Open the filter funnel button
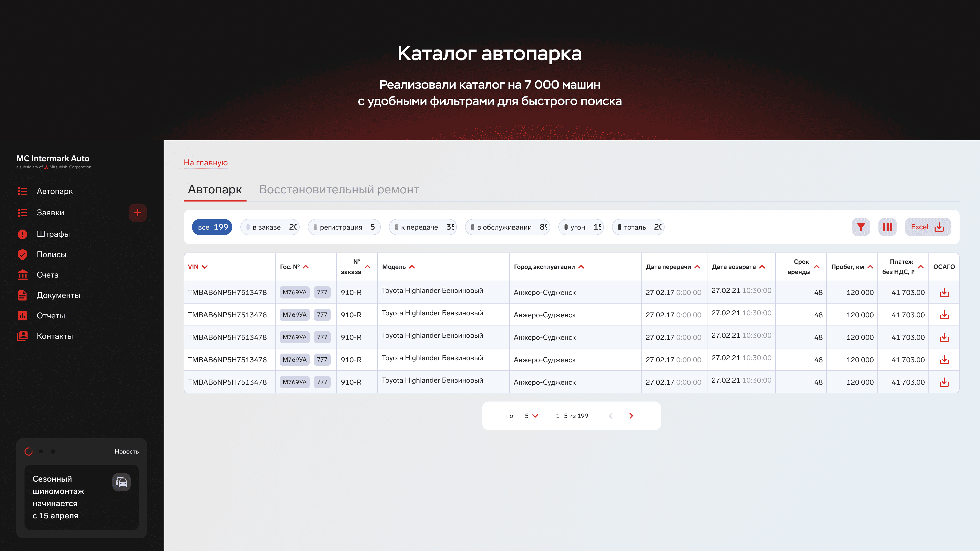Viewport: 980px width, 551px height. 861,227
